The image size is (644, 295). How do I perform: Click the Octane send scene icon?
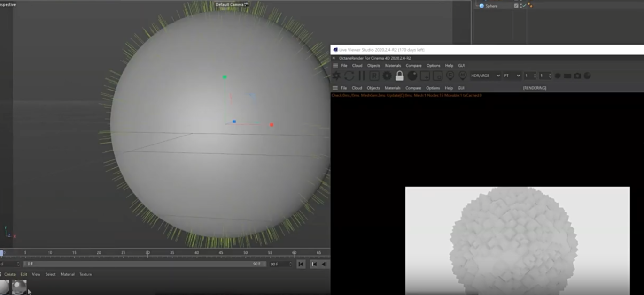pyautogui.click(x=336, y=76)
